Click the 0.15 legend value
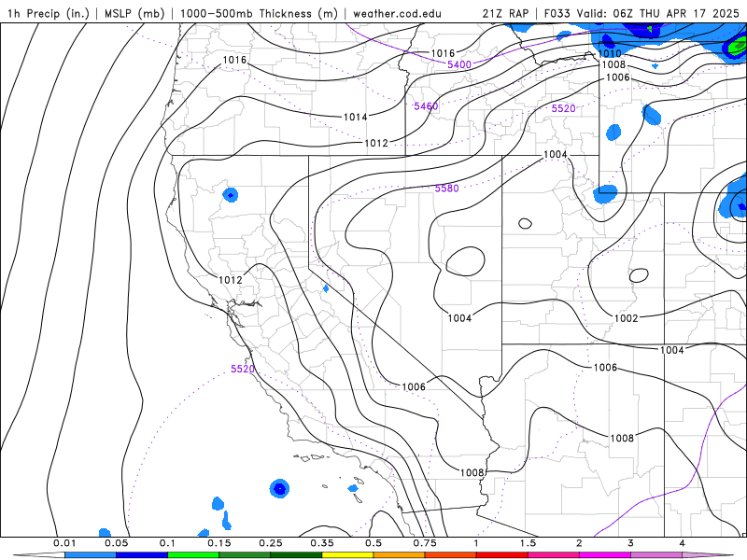747x560 pixels. 219,543
